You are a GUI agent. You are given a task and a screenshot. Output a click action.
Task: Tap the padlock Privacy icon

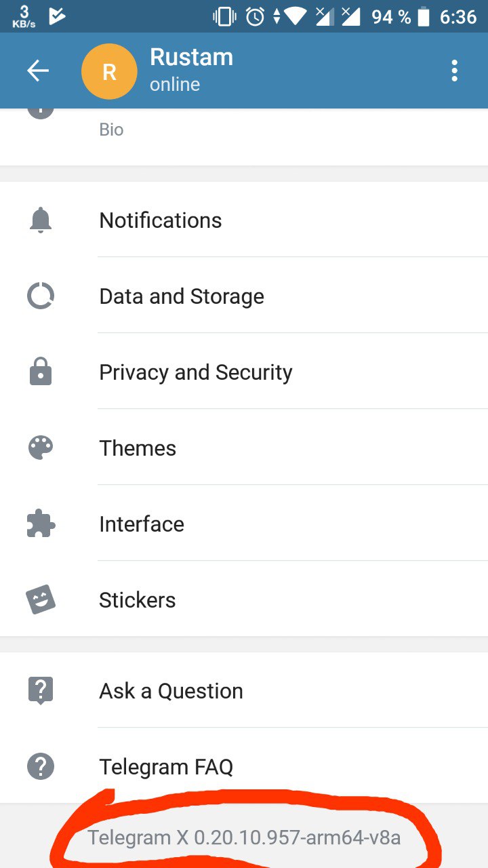pos(41,372)
